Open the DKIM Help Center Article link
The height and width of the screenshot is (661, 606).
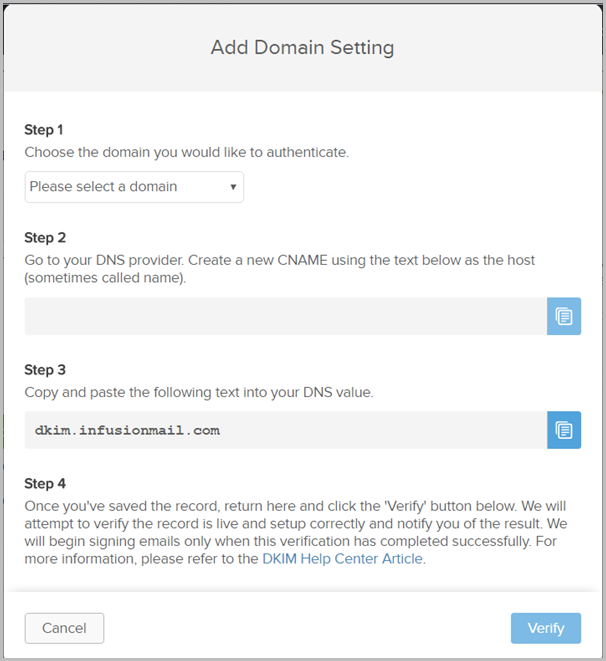pos(344,559)
